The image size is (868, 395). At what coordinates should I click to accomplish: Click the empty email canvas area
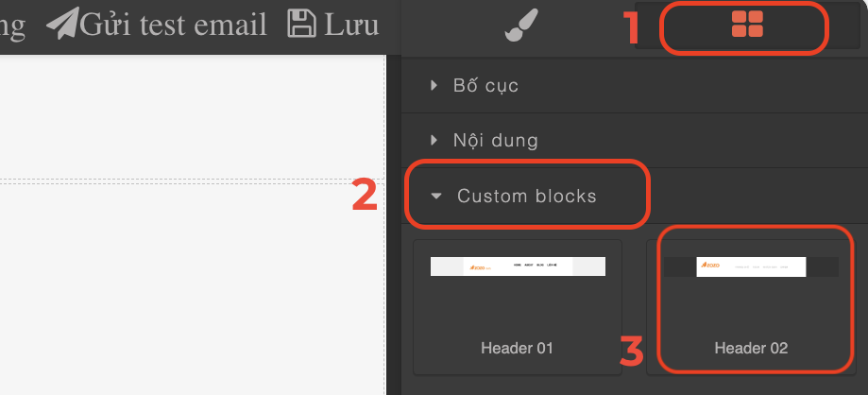pos(192,224)
